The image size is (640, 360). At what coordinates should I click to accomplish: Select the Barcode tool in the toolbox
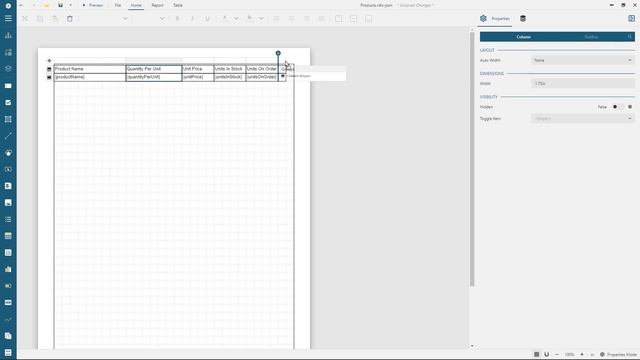[8, 302]
